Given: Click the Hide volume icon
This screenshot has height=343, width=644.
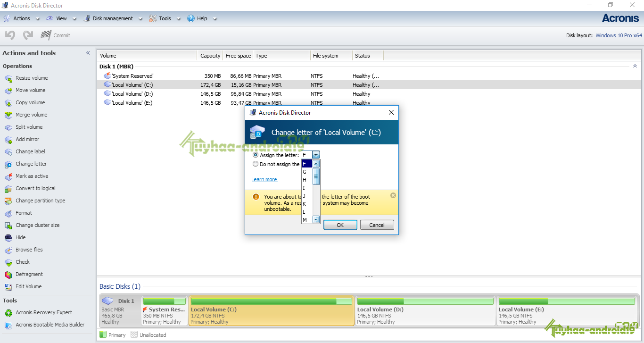Looking at the screenshot, I should pyautogui.click(x=8, y=238).
